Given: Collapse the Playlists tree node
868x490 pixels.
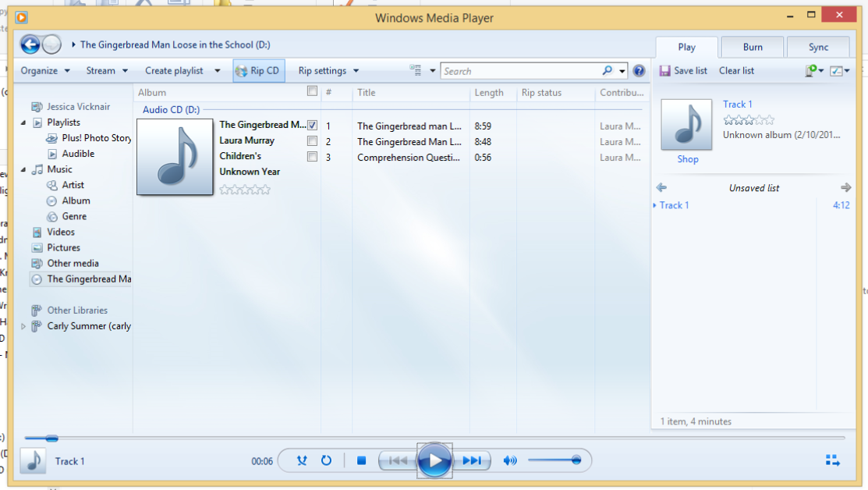Looking at the screenshot, I should (x=23, y=123).
